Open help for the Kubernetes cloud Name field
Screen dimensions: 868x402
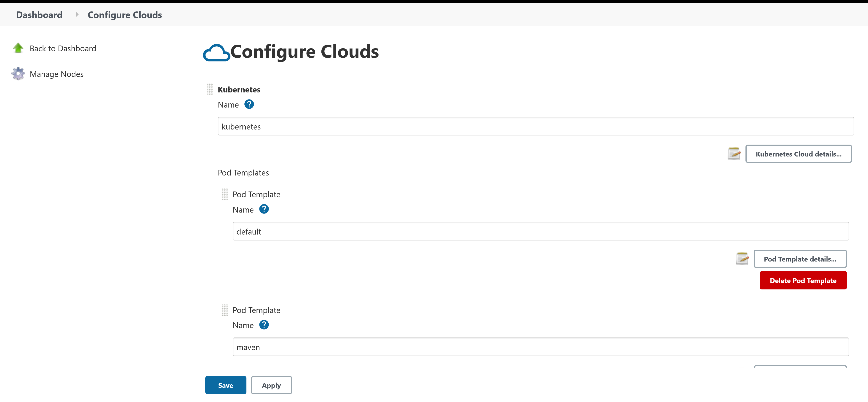[249, 104]
